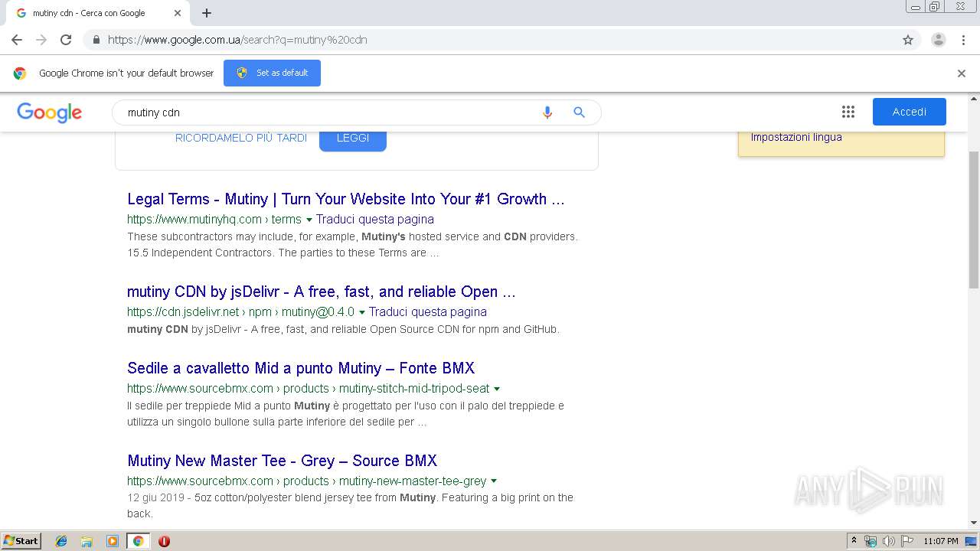Expand the dropdown arrow after mutiny-new-master-tee-grey
The width and height of the screenshot is (980, 551).
click(x=494, y=481)
